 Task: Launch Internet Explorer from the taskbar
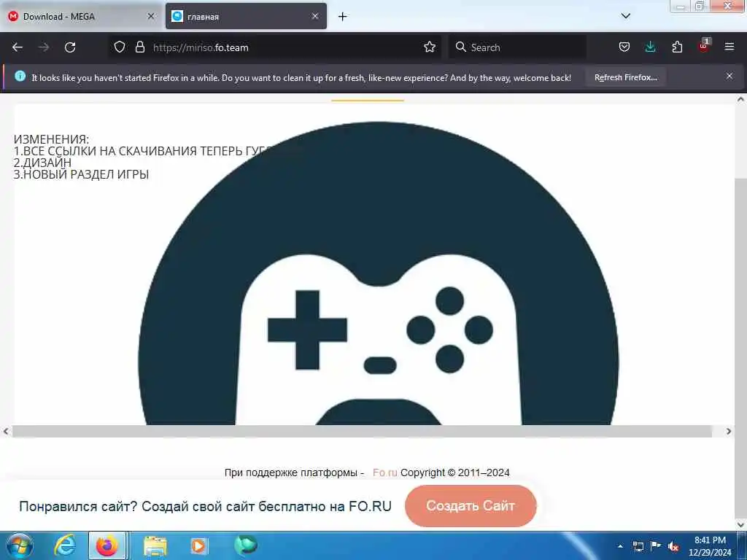tap(65, 545)
